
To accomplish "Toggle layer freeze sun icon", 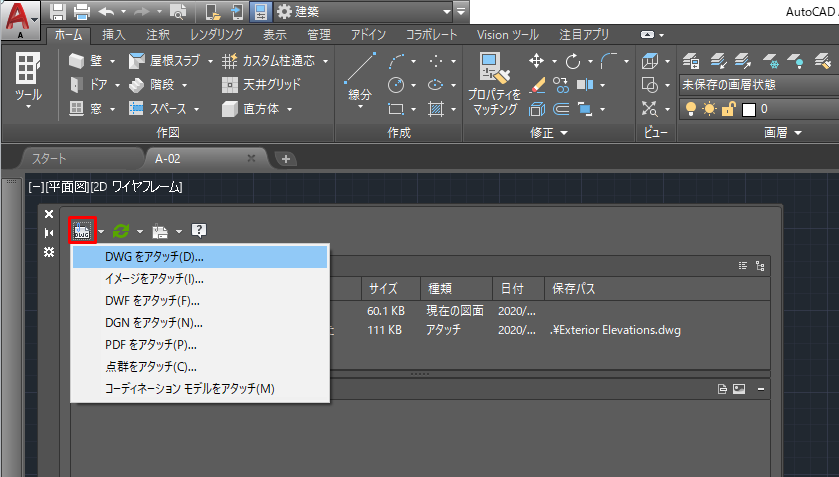I will 710,109.
